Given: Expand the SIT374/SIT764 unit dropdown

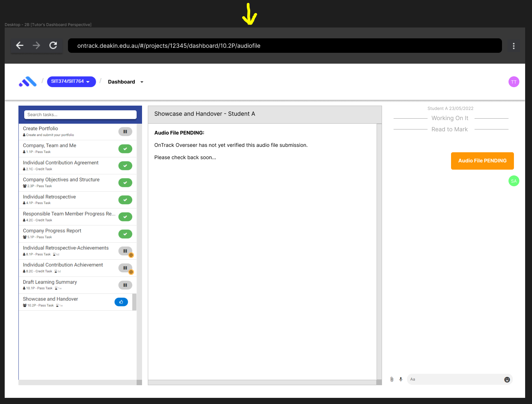Looking at the screenshot, I should 71,82.
